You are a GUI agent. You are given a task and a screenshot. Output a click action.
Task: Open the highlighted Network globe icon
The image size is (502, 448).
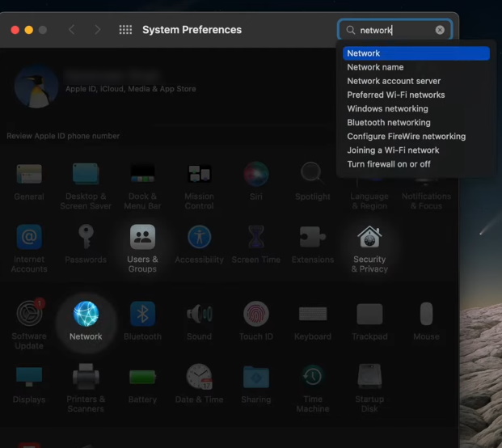tap(86, 314)
